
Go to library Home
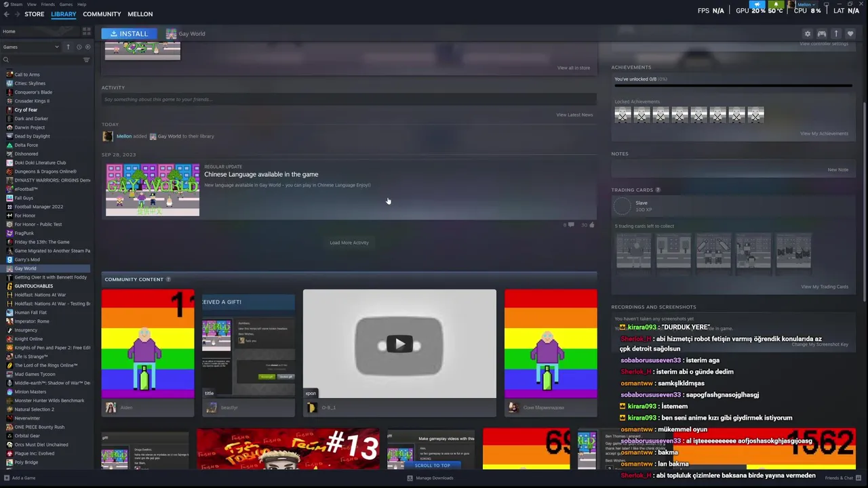coord(41,31)
